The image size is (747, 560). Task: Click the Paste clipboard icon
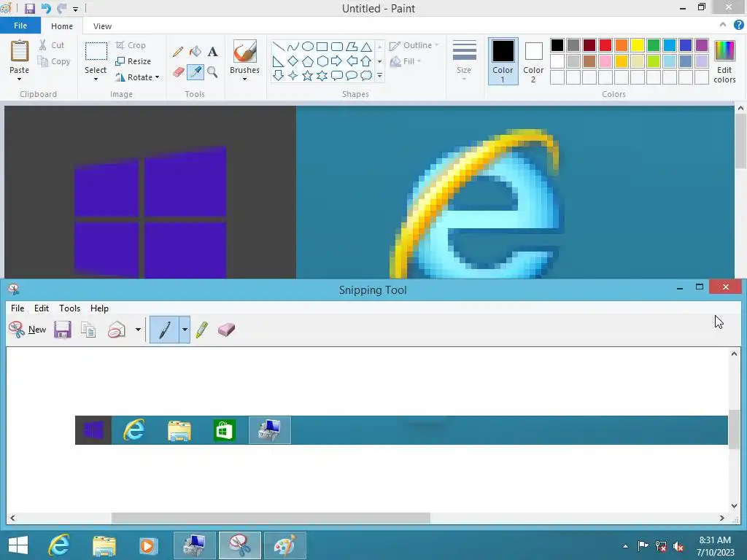[20, 52]
